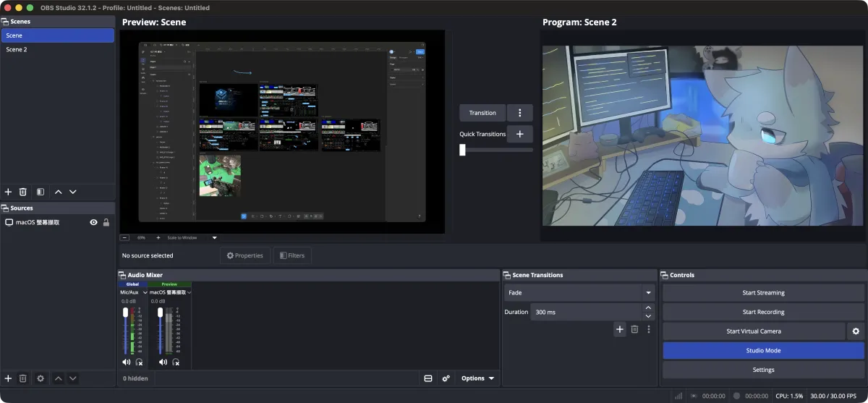The width and height of the screenshot is (868, 403).
Task: Toggle Mic/Aux monitoring headphone icon
Action: point(139,362)
